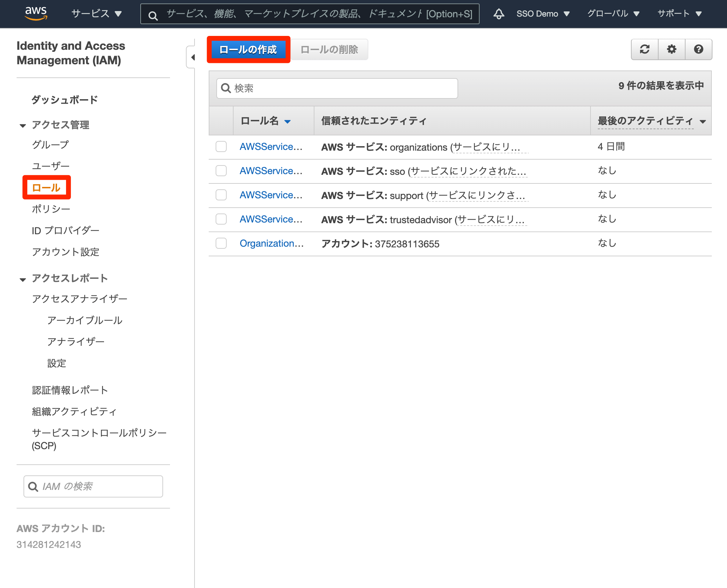Open アーカイブルール in the sidebar
Screen dimensions: 727x588
85,320
